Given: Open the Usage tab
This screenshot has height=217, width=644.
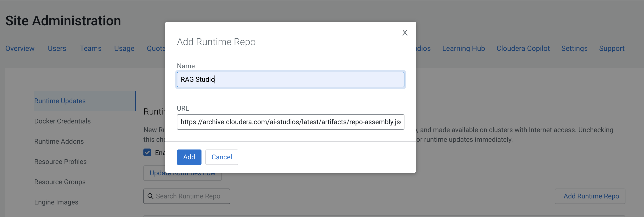Looking at the screenshot, I should click(x=124, y=48).
